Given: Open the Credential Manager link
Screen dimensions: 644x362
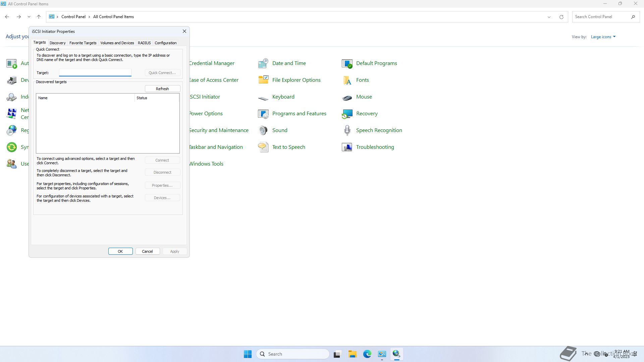Looking at the screenshot, I should click(212, 63).
